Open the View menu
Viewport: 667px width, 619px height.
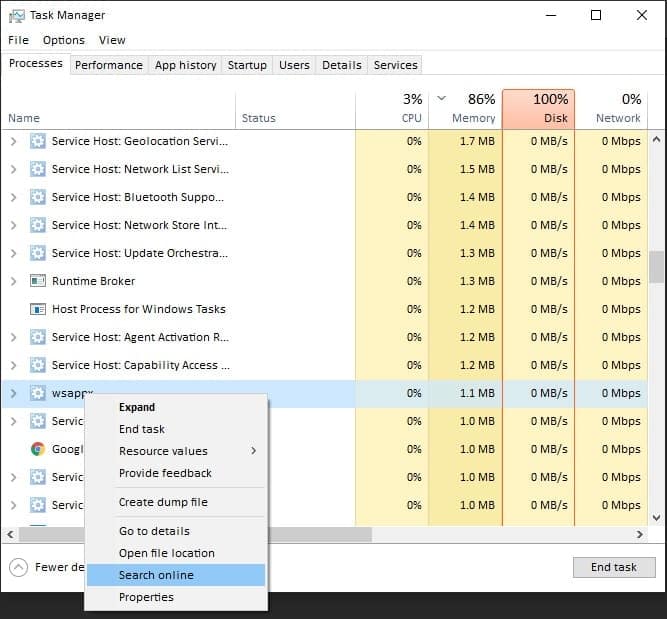click(x=112, y=40)
